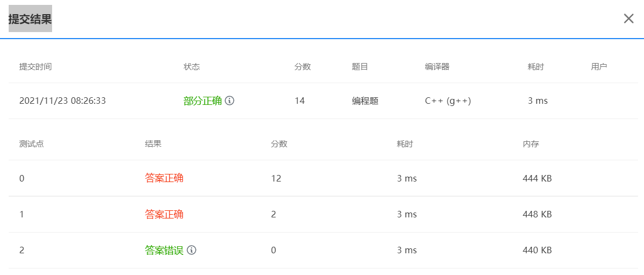The height and width of the screenshot is (275, 644).
Task: Click the 编程题 problem type cell
Action: point(365,101)
